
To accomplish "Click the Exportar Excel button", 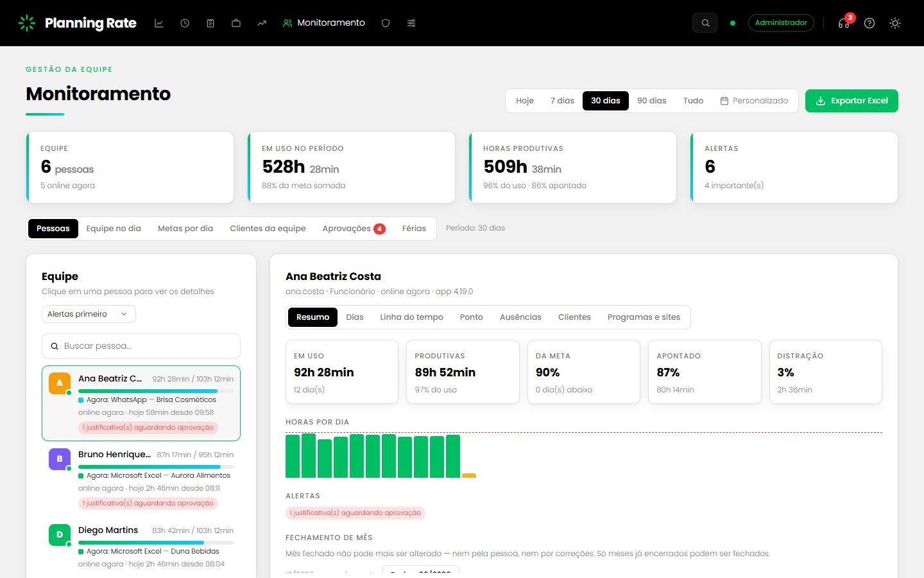I will (851, 101).
